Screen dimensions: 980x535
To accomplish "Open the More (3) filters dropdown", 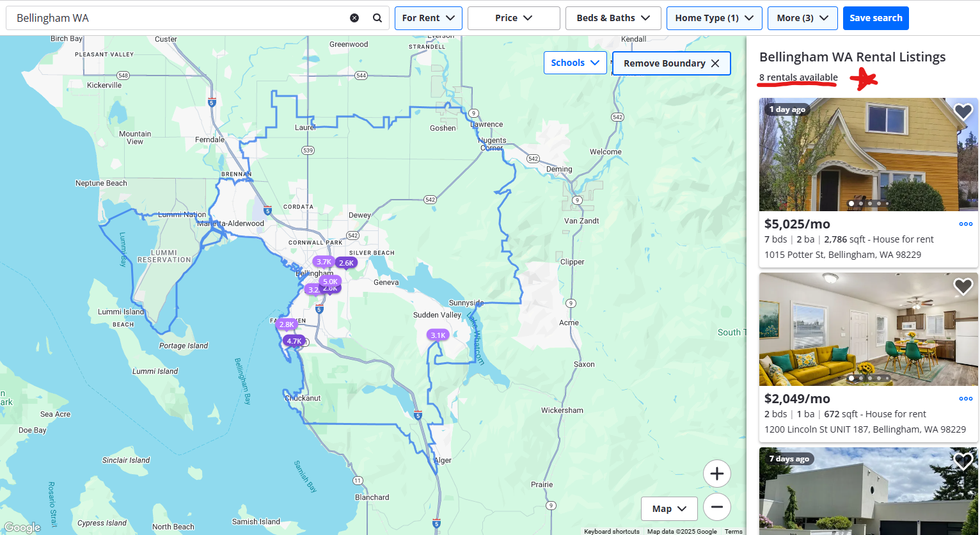I will pyautogui.click(x=803, y=18).
